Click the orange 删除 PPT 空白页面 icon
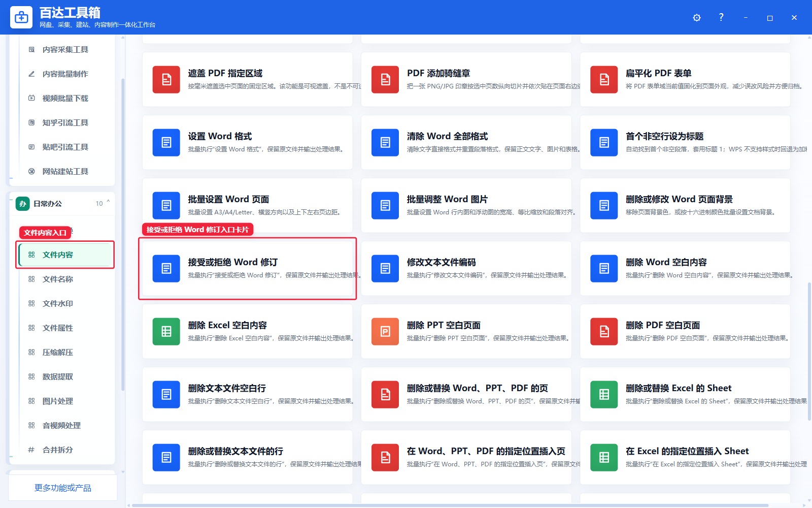This screenshot has height=508, width=812. tap(385, 331)
